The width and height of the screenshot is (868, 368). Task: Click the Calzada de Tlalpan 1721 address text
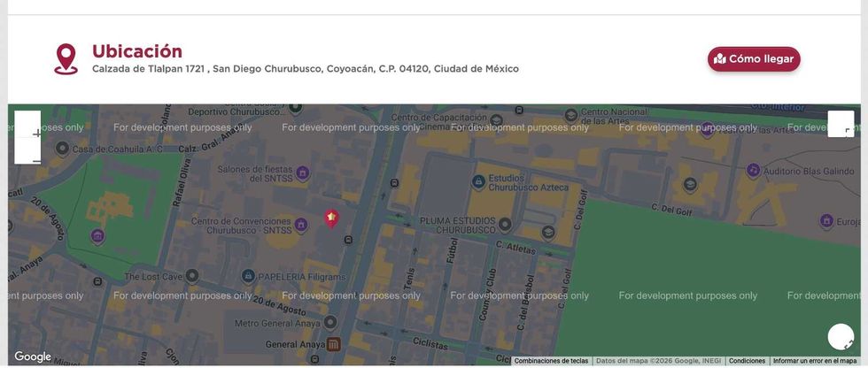[x=305, y=69]
